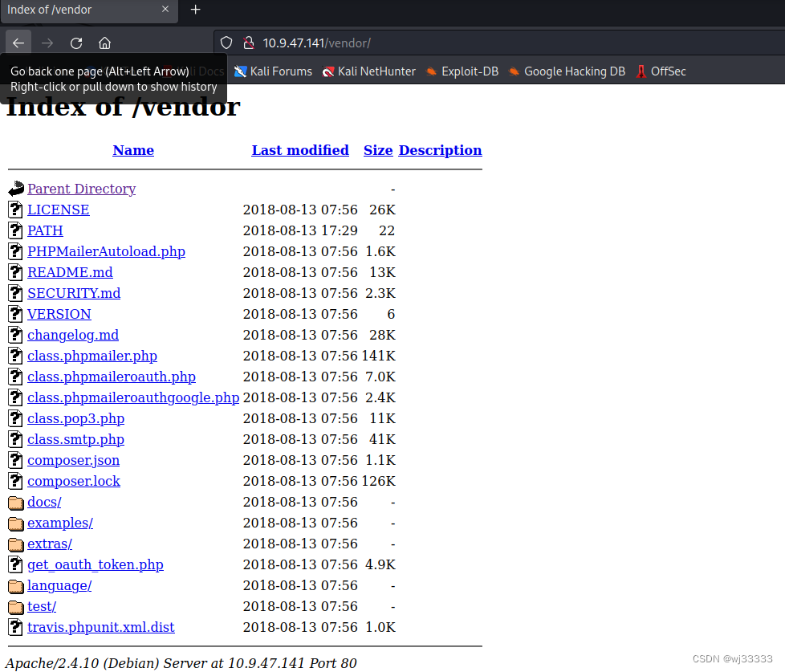Click the file icon beside get_oauth_token.php
This screenshot has width=785, height=672.
click(x=15, y=564)
